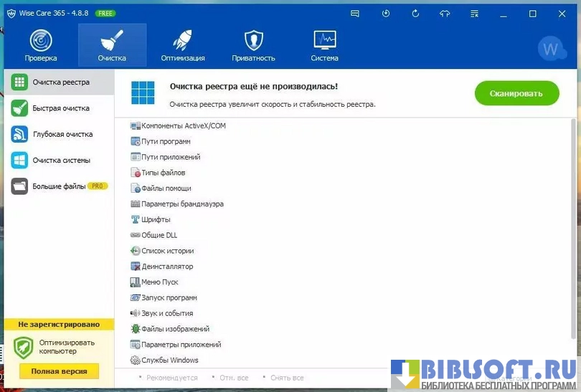The height and width of the screenshot is (392, 581).
Task: Open the Приватность shield section
Action: (x=253, y=45)
